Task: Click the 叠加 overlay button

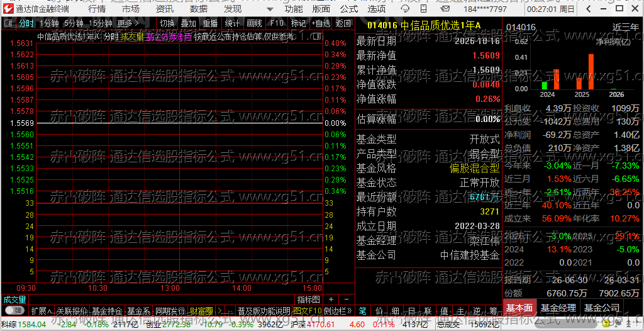Action: pos(189,23)
